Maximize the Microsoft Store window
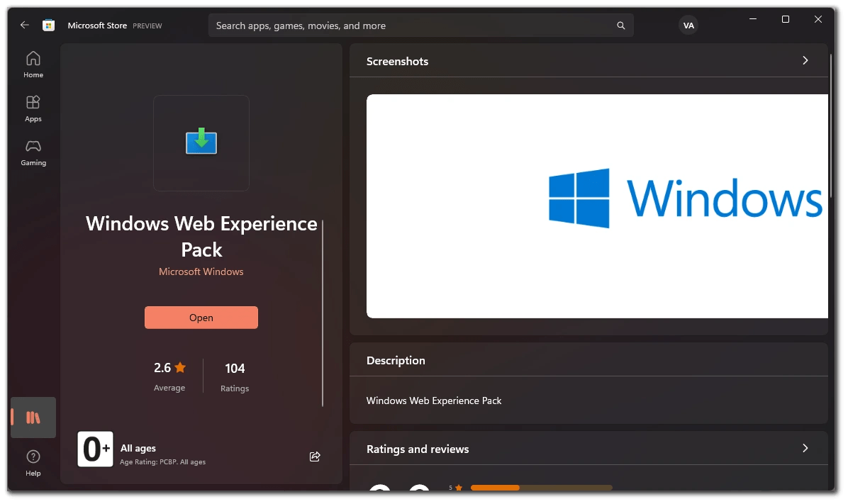Screen dimensions: 848x504 pyautogui.click(x=786, y=19)
